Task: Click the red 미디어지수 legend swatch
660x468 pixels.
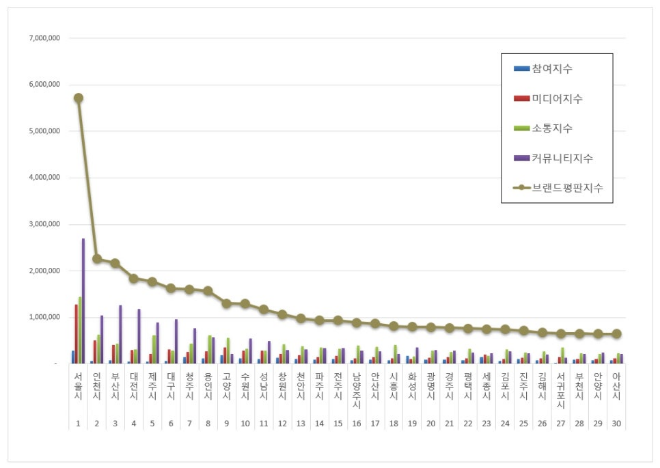Action: coord(520,99)
